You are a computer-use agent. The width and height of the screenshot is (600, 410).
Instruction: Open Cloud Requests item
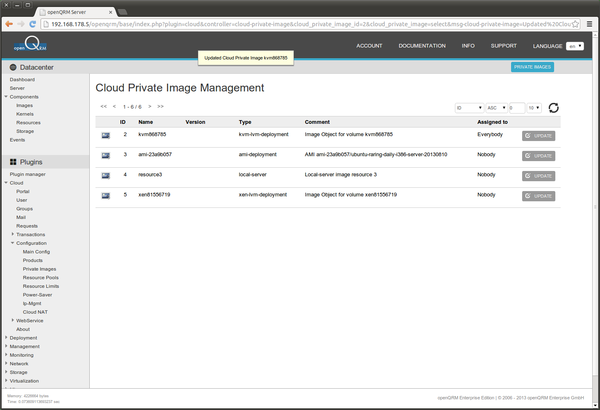coord(27,226)
